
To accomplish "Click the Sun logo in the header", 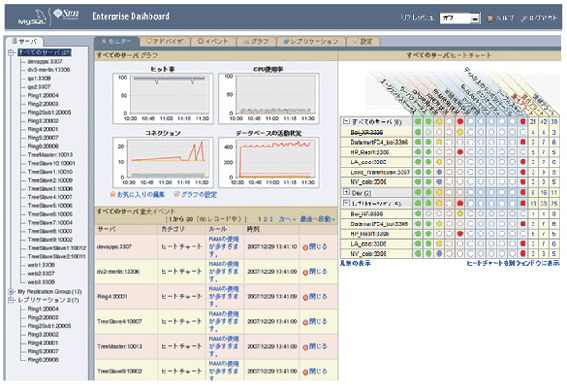I will tap(66, 14).
